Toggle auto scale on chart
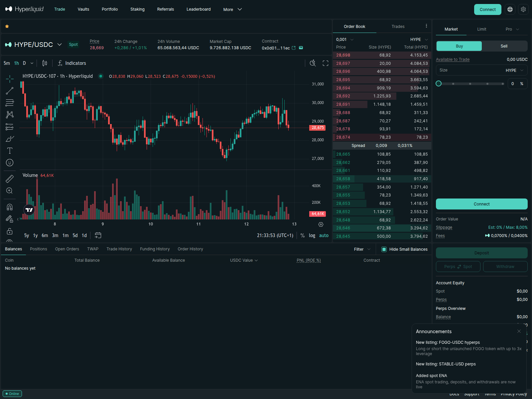 click(324, 235)
